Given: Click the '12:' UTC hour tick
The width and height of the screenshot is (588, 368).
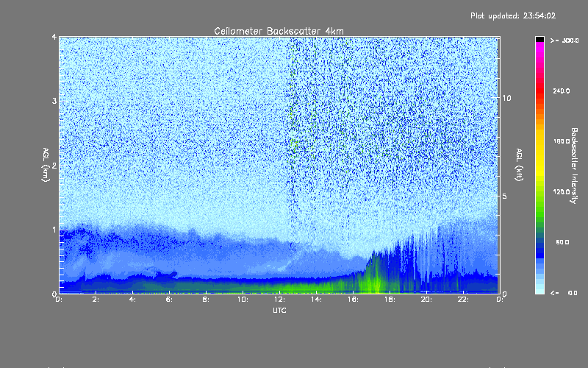Looking at the screenshot, I should click(x=280, y=300).
